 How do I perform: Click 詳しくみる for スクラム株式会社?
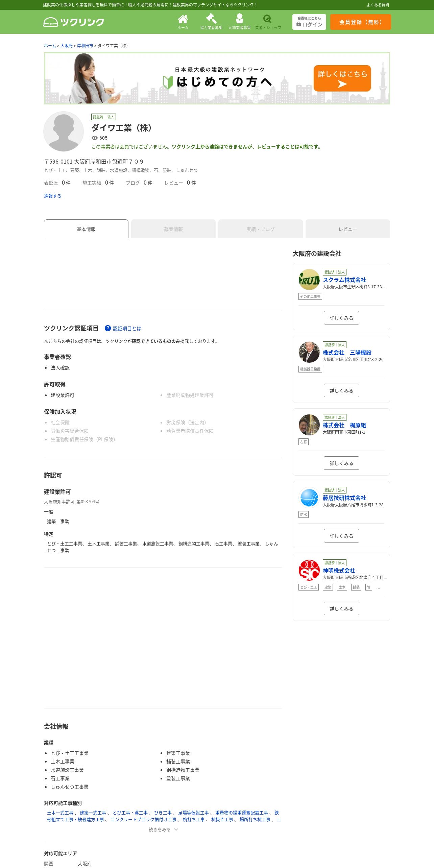point(341,318)
